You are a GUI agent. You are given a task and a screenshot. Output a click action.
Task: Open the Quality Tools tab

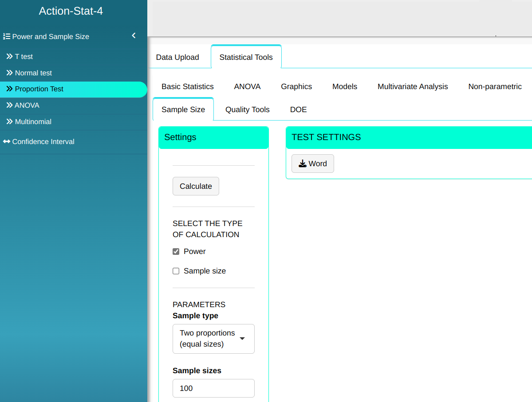click(x=247, y=109)
